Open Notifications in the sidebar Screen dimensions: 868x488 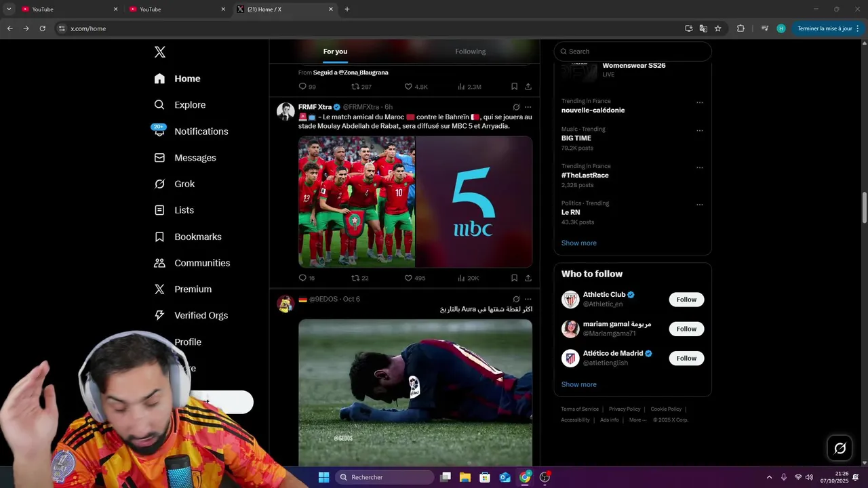191,131
